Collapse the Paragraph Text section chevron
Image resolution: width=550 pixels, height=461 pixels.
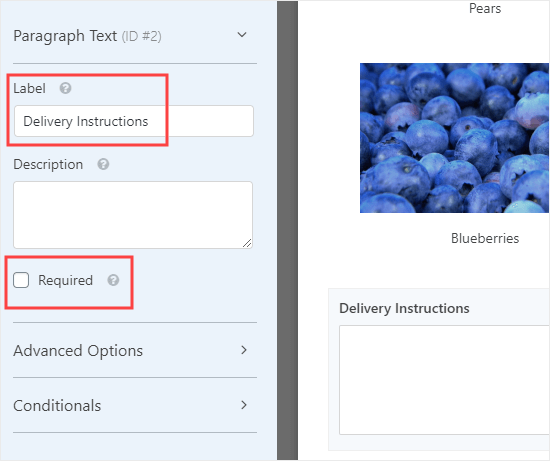[242, 35]
